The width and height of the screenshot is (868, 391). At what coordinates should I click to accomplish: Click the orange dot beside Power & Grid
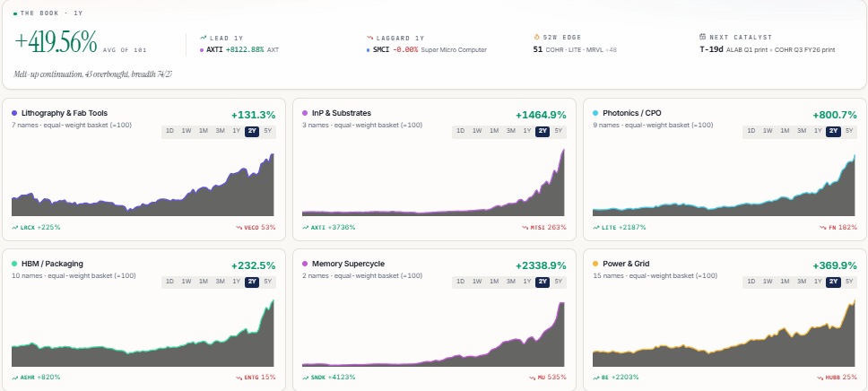[595, 264]
